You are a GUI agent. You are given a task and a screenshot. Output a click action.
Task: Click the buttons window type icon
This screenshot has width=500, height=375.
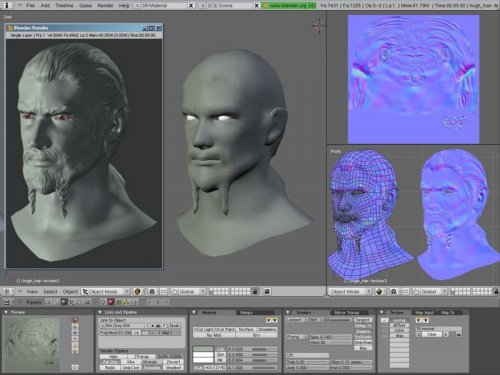point(7,302)
